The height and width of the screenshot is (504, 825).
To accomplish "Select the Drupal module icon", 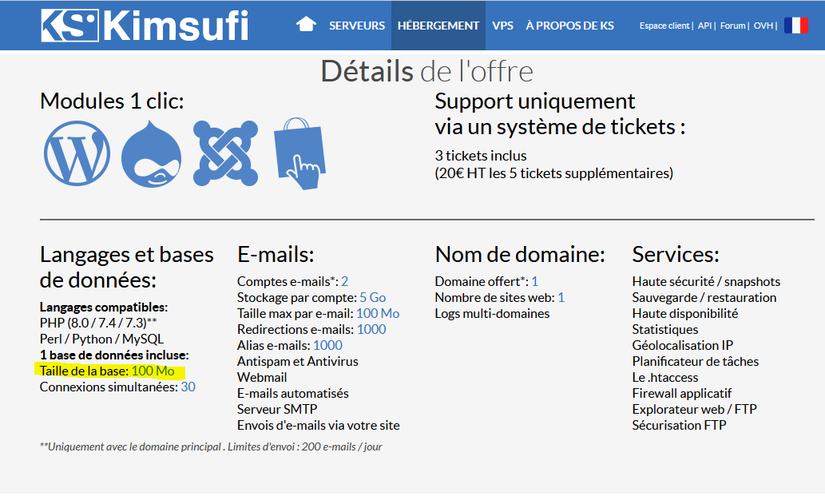I will tap(151, 153).
